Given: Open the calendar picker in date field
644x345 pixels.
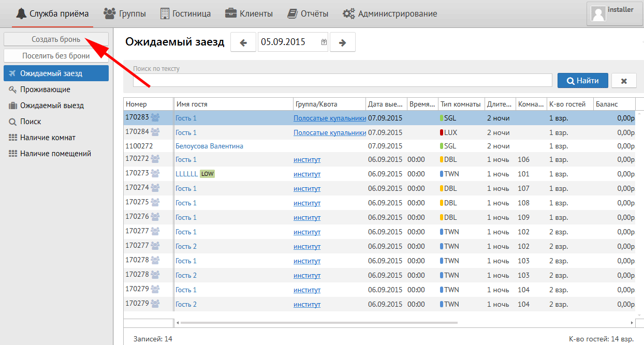Looking at the screenshot, I should (x=324, y=42).
